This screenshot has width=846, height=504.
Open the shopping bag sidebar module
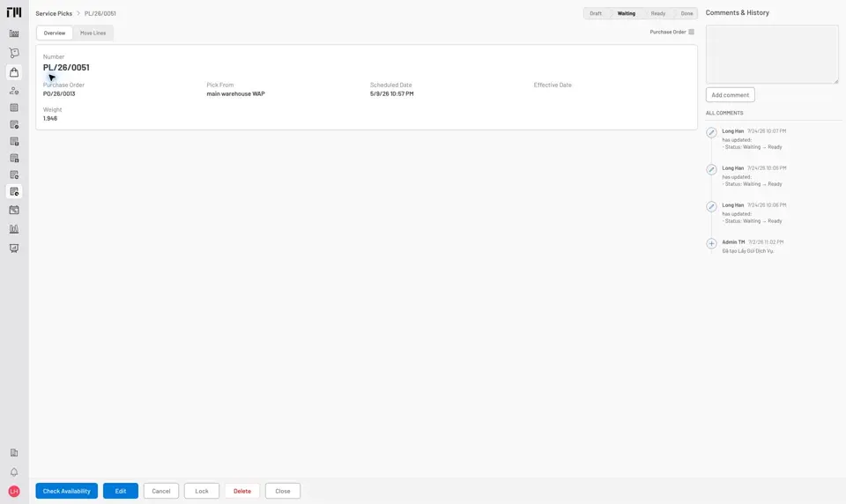pyautogui.click(x=14, y=72)
